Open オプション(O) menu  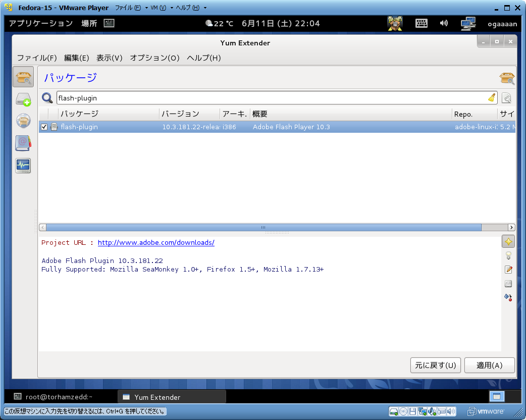tap(154, 58)
